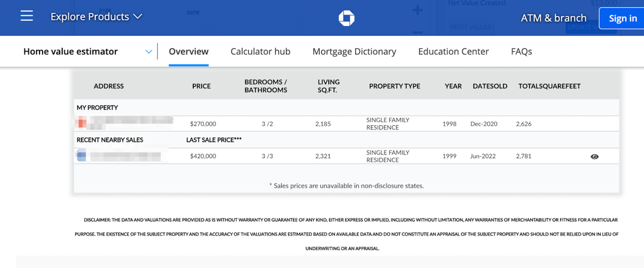This screenshot has width=644, height=268.
Task: Switch to the Overview tab
Action: coord(188,52)
